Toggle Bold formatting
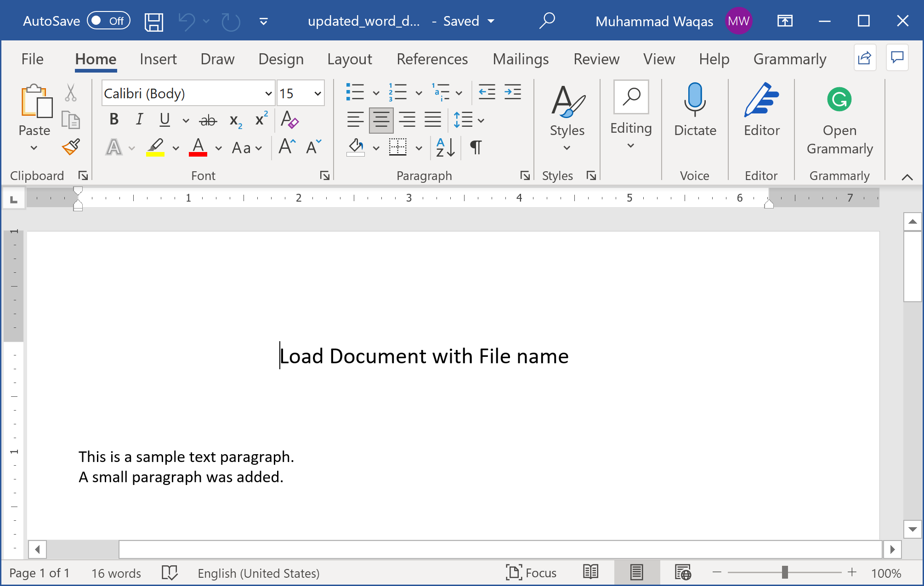This screenshot has width=924, height=586. (114, 120)
